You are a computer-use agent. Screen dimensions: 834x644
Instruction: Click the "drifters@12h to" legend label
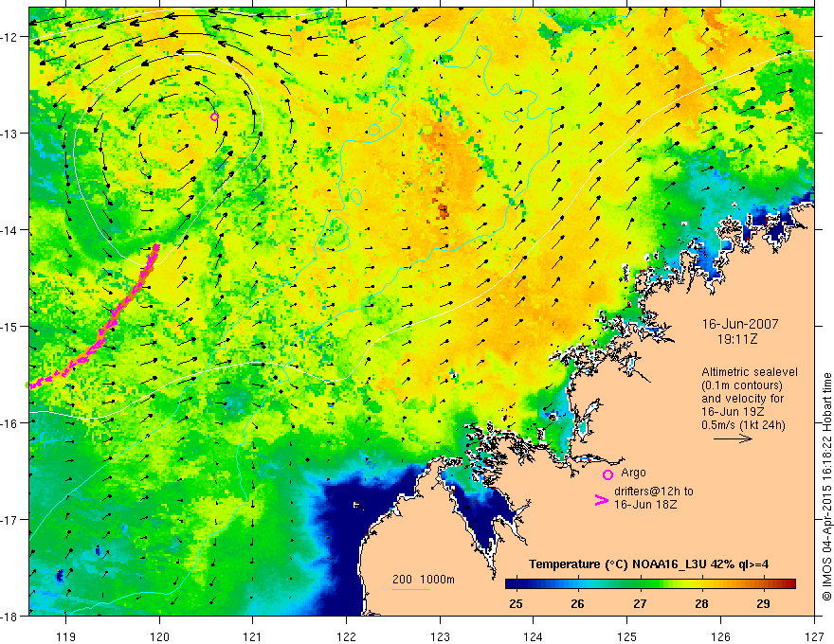pos(654,492)
